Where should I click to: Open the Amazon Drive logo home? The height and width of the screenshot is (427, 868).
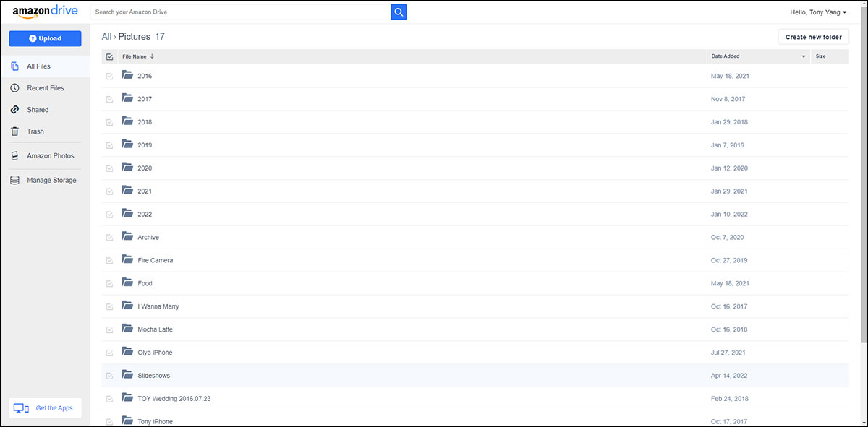tap(44, 12)
